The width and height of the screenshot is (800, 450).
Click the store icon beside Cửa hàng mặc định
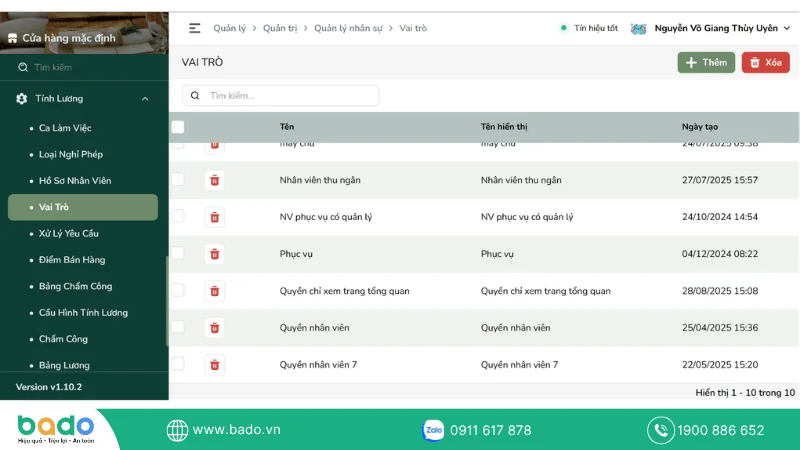[13, 38]
